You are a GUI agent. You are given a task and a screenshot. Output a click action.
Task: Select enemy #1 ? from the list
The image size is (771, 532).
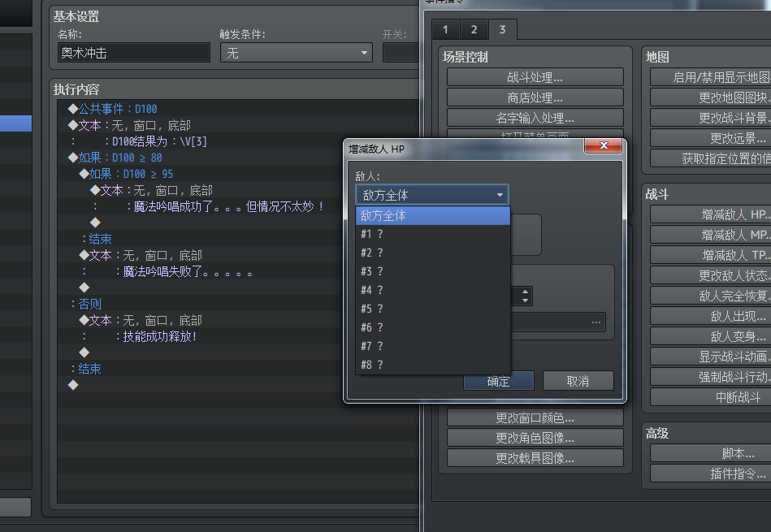pos(433,234)
